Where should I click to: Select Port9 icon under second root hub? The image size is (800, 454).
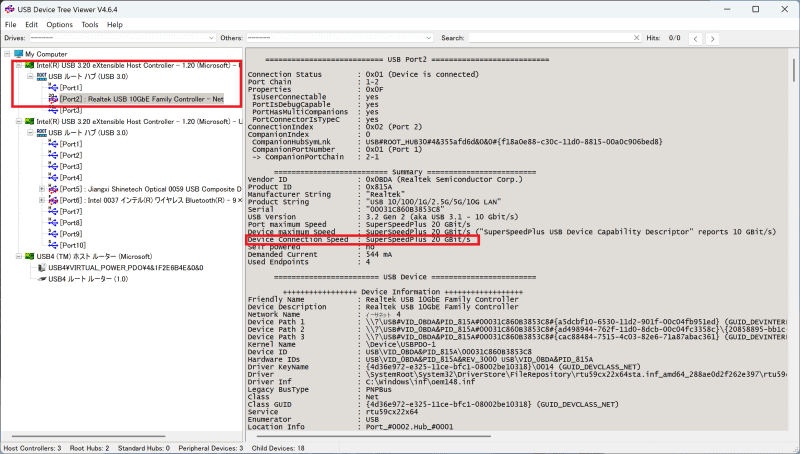pyautogui.click(x=53, y=234)
